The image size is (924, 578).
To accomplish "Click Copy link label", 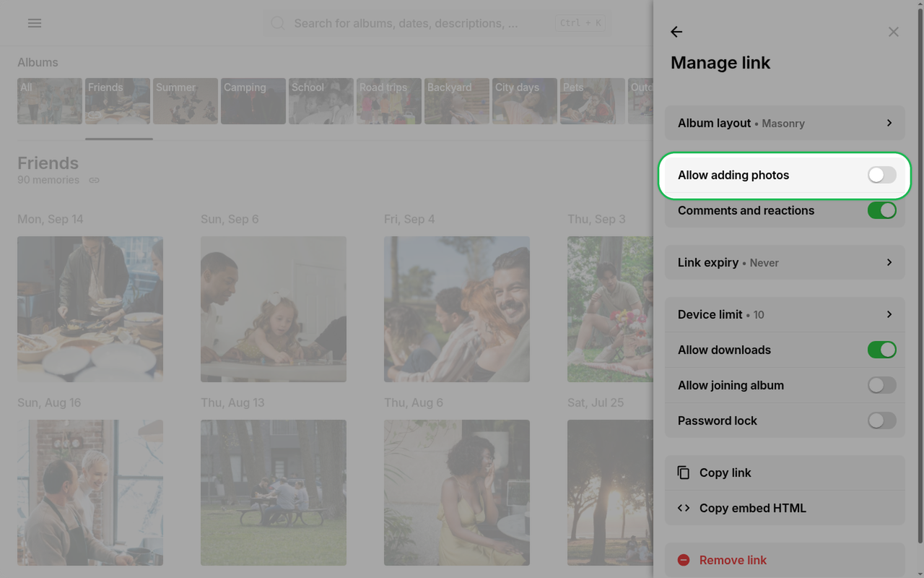I will pyautogui.click(x=725, y=473).
